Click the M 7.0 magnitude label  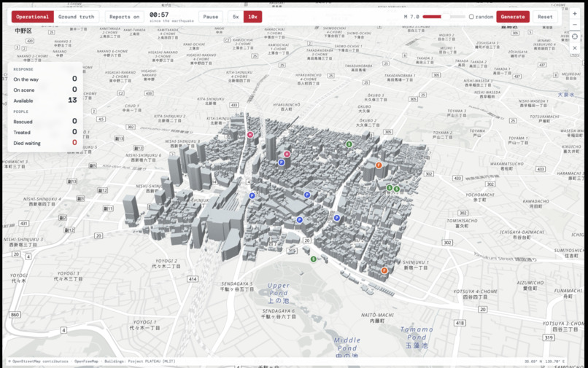411,17
